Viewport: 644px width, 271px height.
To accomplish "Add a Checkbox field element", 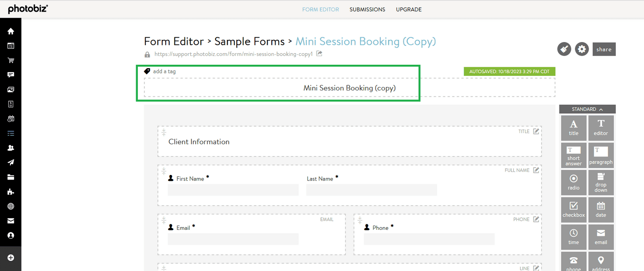I will pos(574,210).
